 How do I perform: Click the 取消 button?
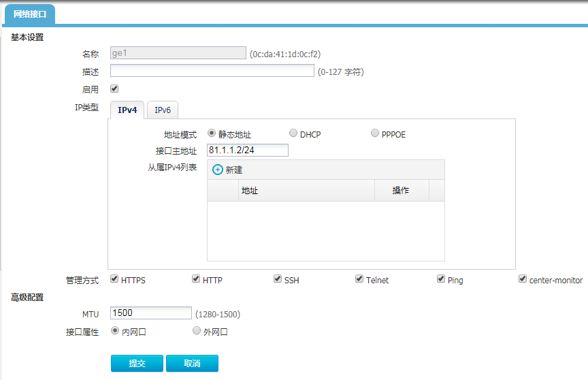(x=192, y=364)
